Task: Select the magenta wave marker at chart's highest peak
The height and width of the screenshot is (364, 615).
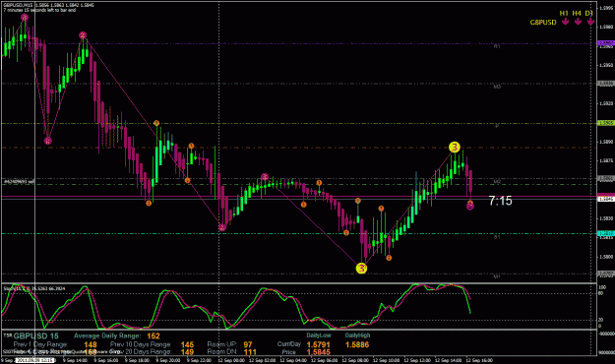Action: 25,18
